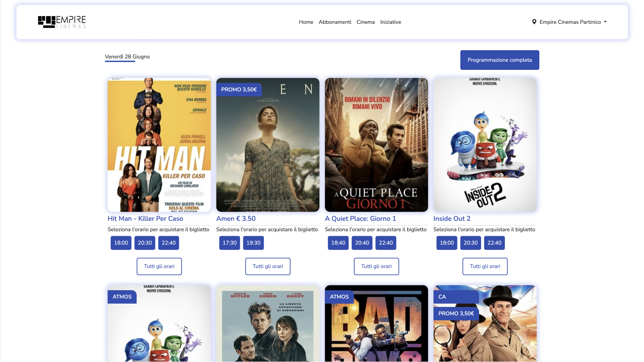Click Tutti gli orari under Inside Out 2
This screenshot has width=644, height=362.
(x=485, y=266)
